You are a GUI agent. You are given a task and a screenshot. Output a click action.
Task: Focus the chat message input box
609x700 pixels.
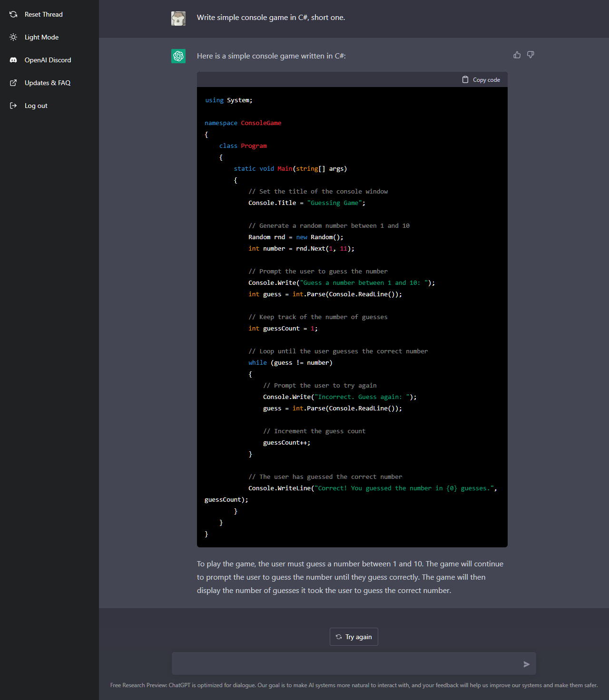coord(345,663)
